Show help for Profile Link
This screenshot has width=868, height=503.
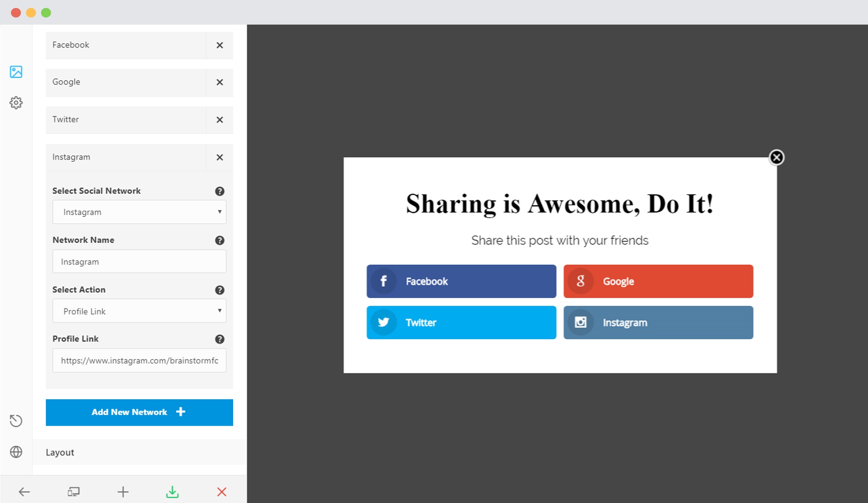[220, 339]
